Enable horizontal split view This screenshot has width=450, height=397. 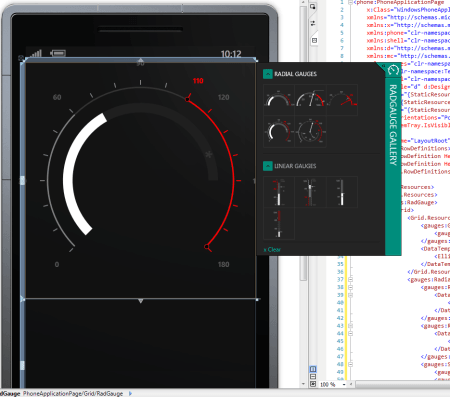coord(313,377)
